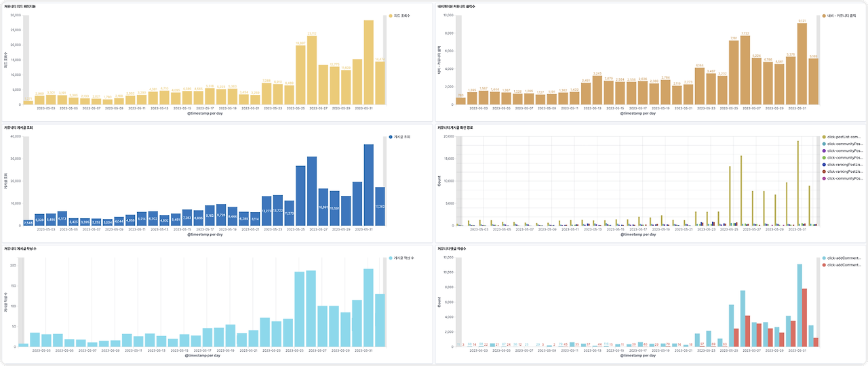The width and height of the screenshot is (868, 366).
Task: Open the 커뮤니티 게시글 확인 경로 panel title
Action: click(456, 127)
